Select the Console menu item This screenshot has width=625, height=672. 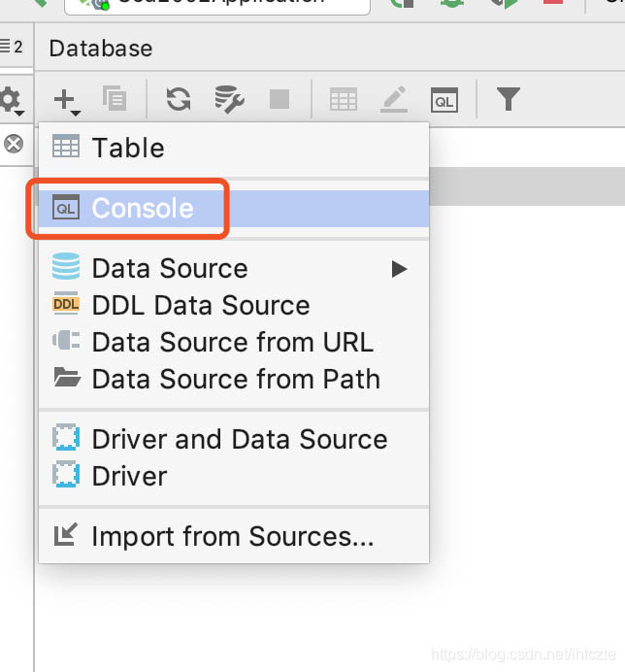142,209
